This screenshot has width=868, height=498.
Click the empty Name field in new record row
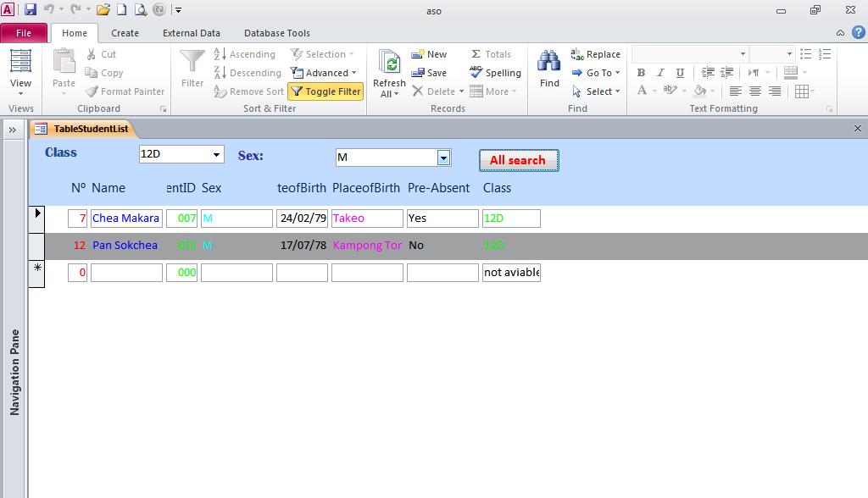point(127,272)
